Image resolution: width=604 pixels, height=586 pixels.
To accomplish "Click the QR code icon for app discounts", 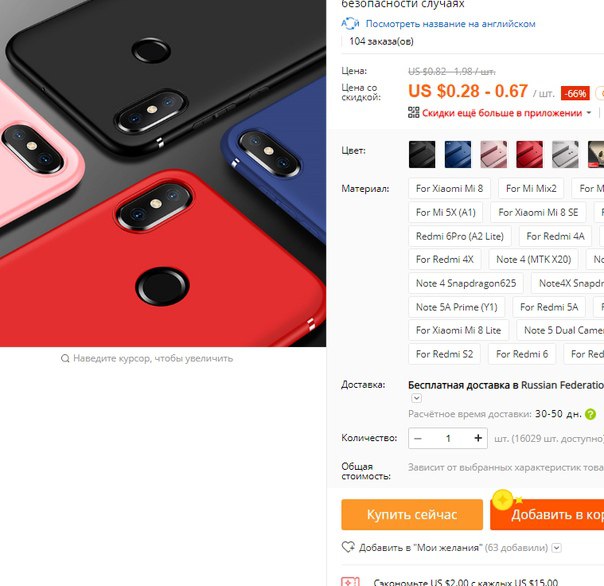I will coord(413,112).
